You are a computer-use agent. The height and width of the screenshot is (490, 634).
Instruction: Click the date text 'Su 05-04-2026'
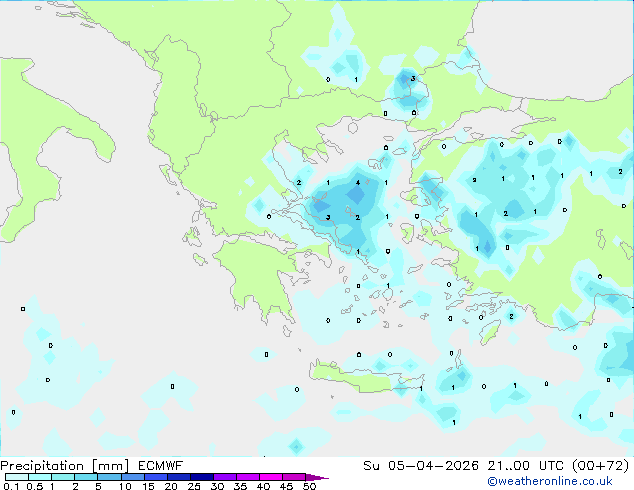pos(421,466)
